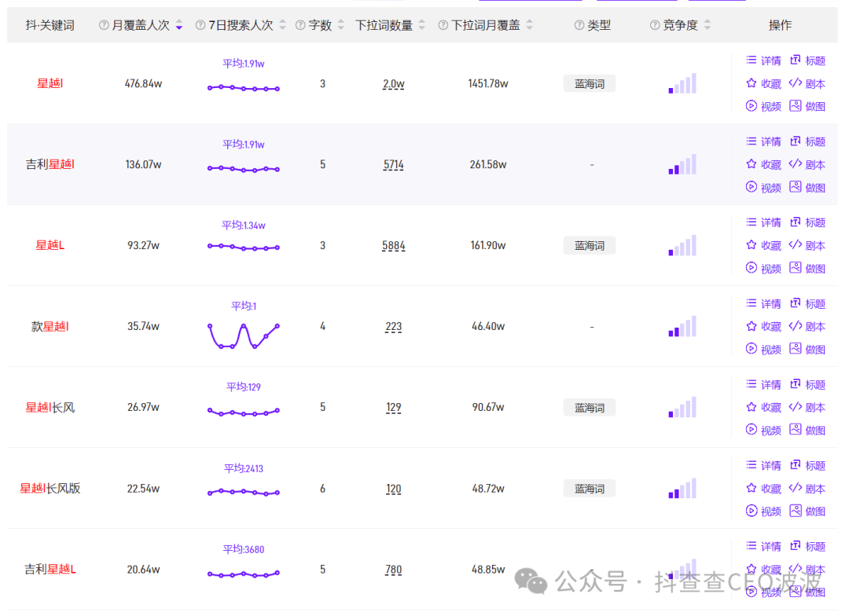This screenshot has height=616, width=849.
Task: Click the 类型 column header
Action: 599,25
